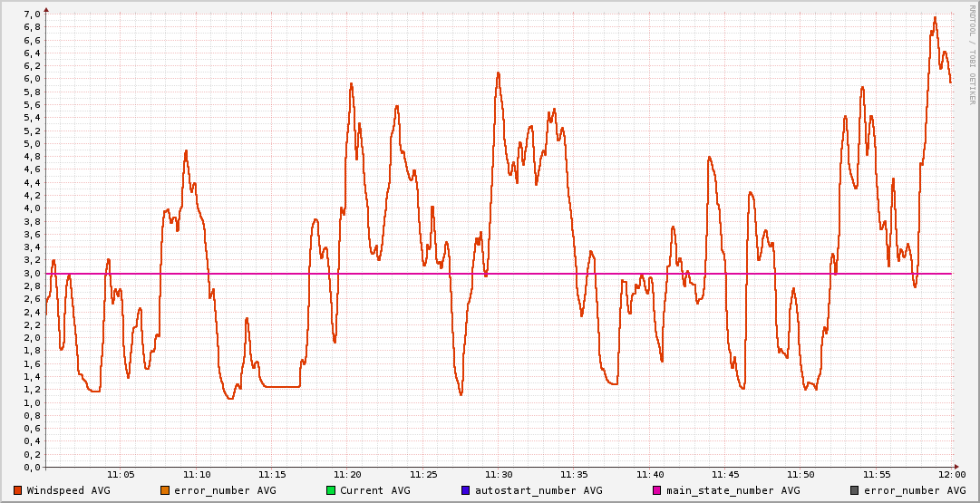Click the 12:00 time axis label
The height and width of the screenshot is (503, 980).
[951, 475]
